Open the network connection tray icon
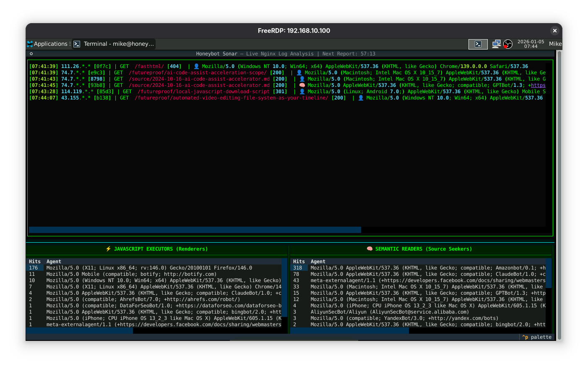Viewport: 588px width, 369px height. tap(497, 44)
